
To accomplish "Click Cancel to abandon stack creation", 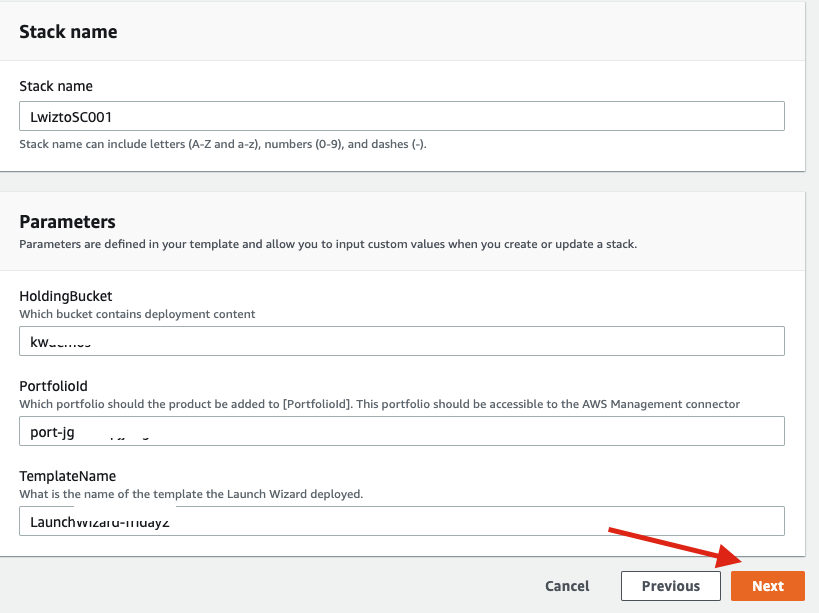I will click(566, 586).
